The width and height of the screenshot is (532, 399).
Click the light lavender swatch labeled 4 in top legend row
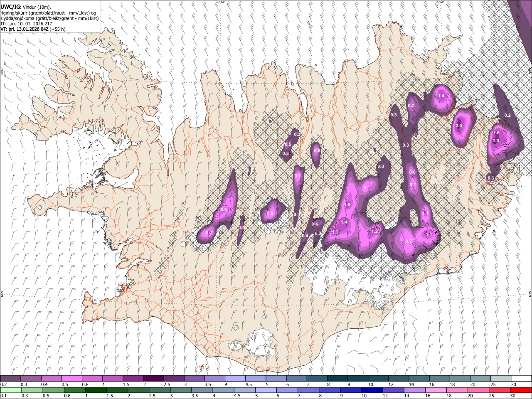[235, 378]
